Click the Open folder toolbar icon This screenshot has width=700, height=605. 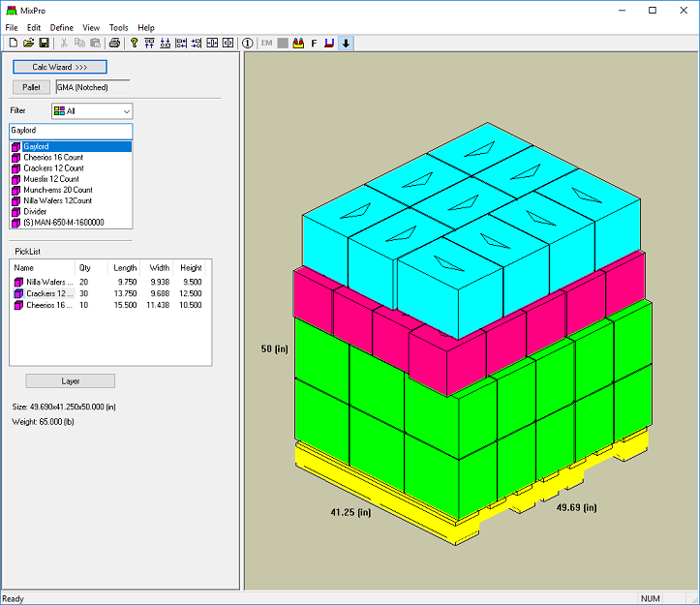point(28,43)
